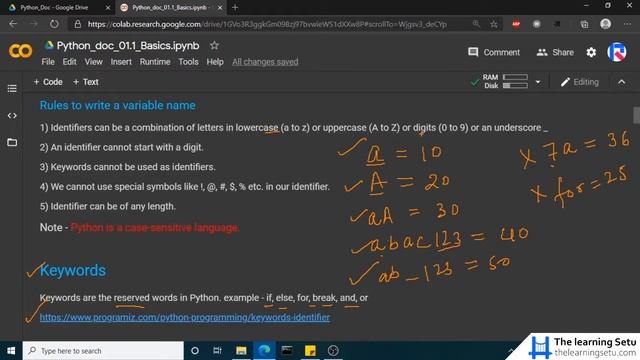Open Cortana circle on taskbar
Screen dimensions: 640x360
click(195, 351)
